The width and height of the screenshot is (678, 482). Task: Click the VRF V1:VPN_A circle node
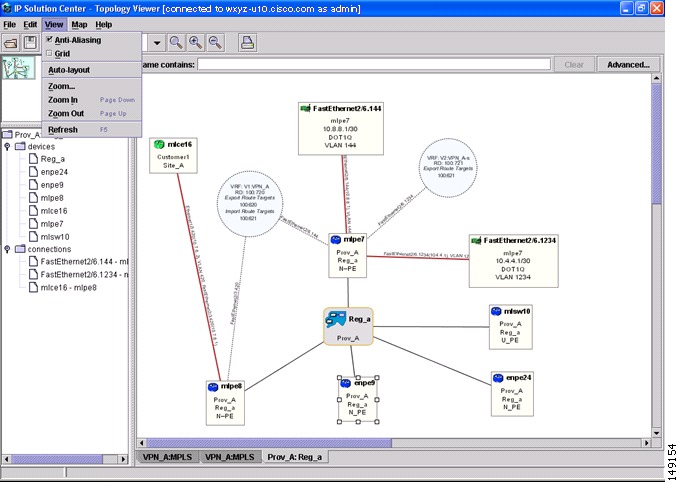coord(250,204)
